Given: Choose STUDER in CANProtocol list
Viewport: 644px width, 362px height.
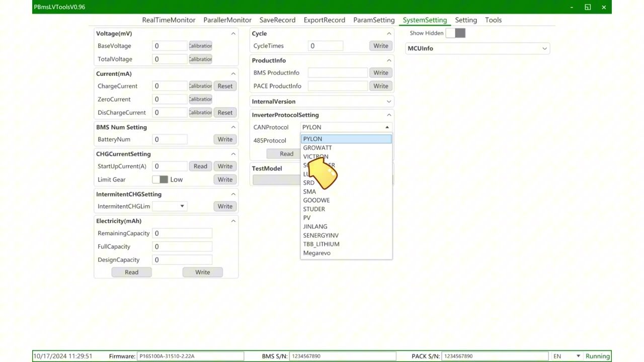Looking at the screenshot, I should pyautogui.click(x=346, y=209).
